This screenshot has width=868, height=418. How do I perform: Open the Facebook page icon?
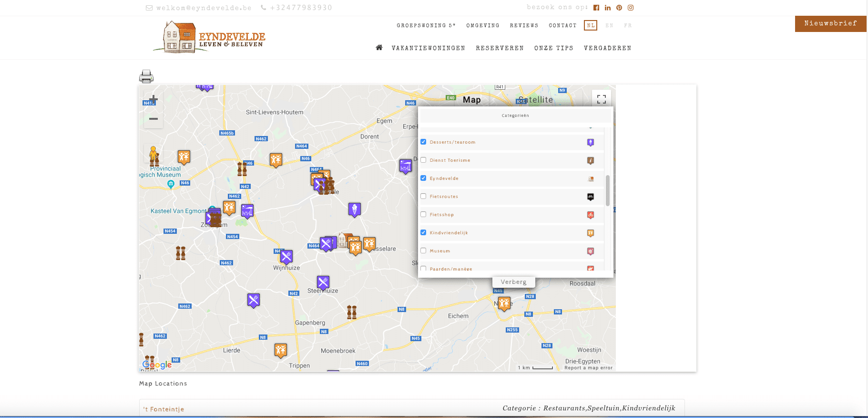pyautogui.click(x=596, y=8)
